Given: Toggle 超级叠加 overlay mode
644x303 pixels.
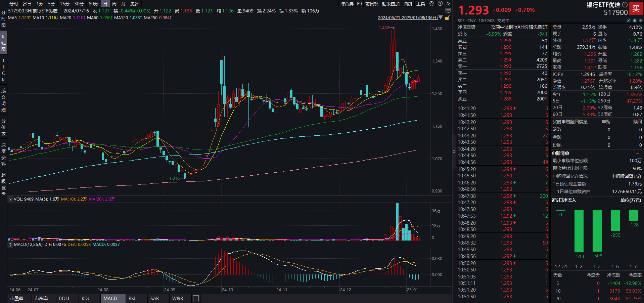Looking at the screenshot, I should (x=390, y=4).
